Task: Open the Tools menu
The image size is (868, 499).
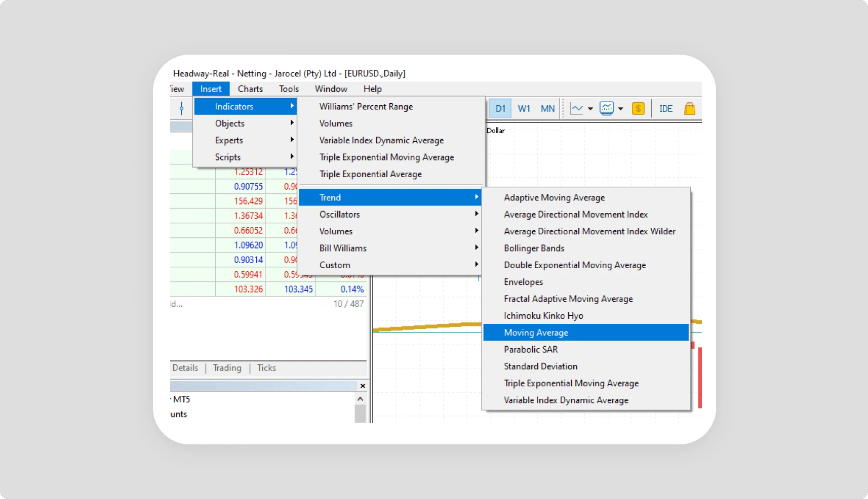Action: 289,89
